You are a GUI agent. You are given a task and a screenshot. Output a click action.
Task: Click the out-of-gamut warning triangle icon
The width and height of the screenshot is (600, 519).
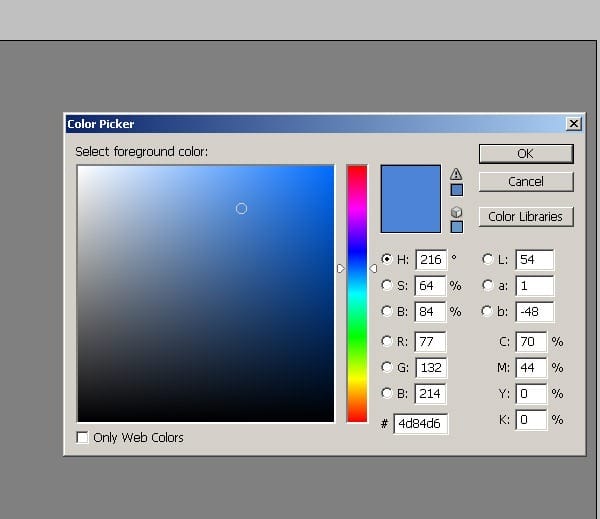456,174
